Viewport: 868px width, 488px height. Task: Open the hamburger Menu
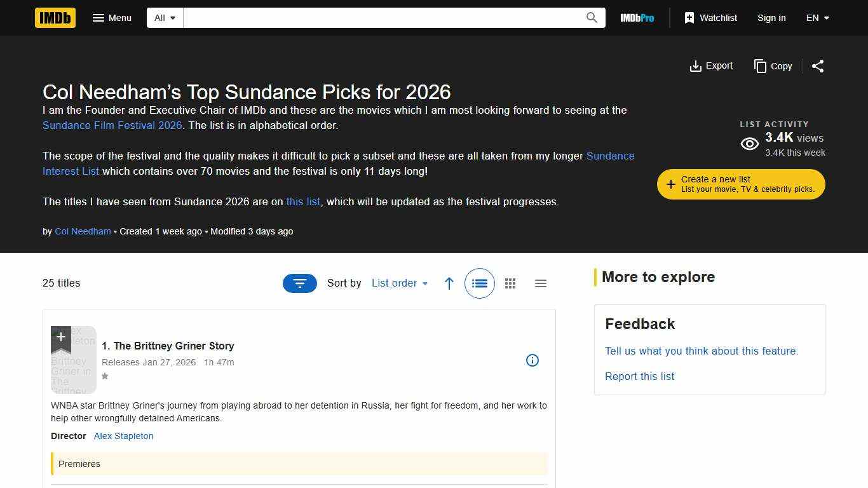click(x=112, y=18)
